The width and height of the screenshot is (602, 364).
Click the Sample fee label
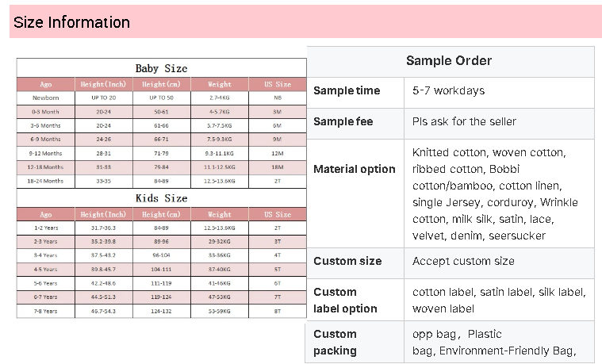(x=343, y=121)
